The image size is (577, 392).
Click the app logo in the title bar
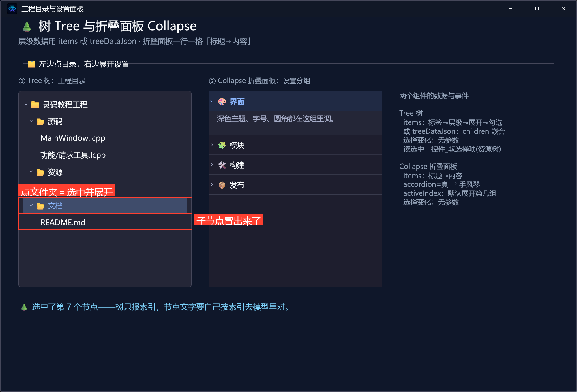pyautogui.click(x=12, y=9)
